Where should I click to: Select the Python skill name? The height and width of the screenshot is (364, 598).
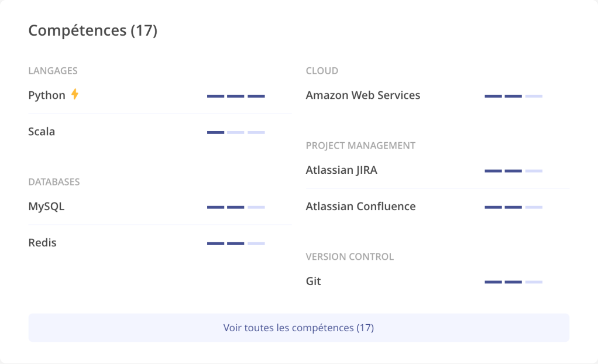(x=47, y=95)
